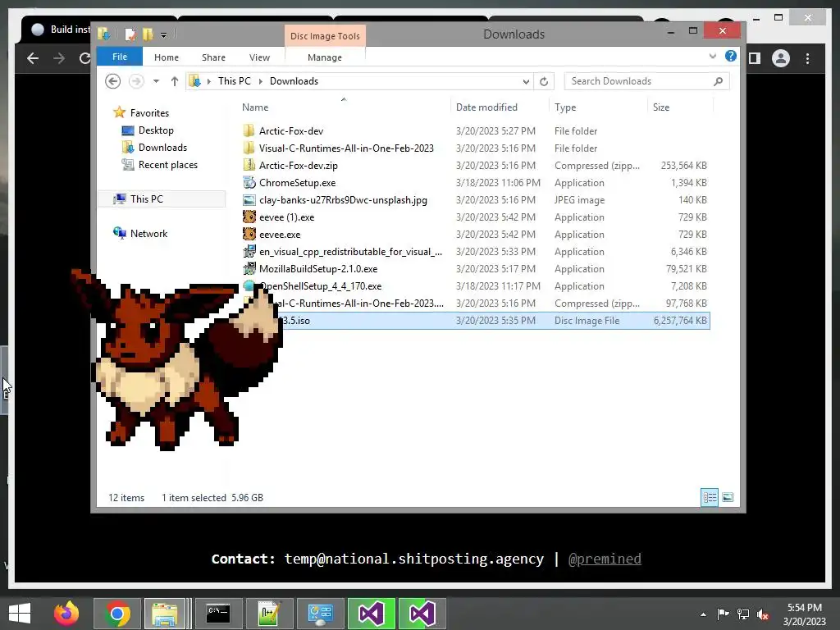This screenshot has height=630, width=840.
Task: Show hidden tray icons arrow
Action: coord(703,614)
